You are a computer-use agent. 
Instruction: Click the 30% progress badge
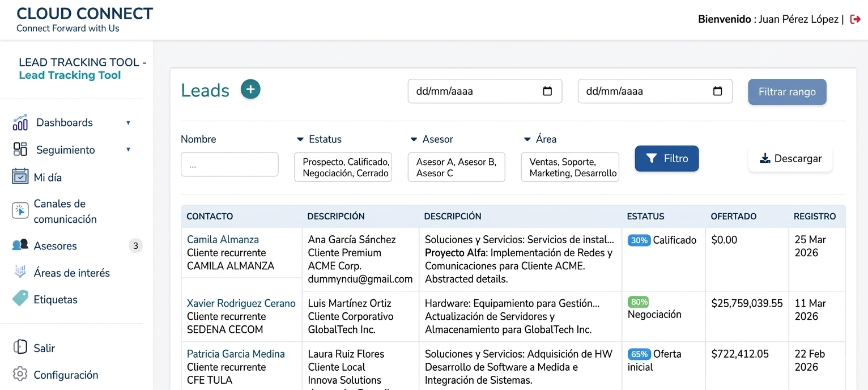click(x=639, y=240)
